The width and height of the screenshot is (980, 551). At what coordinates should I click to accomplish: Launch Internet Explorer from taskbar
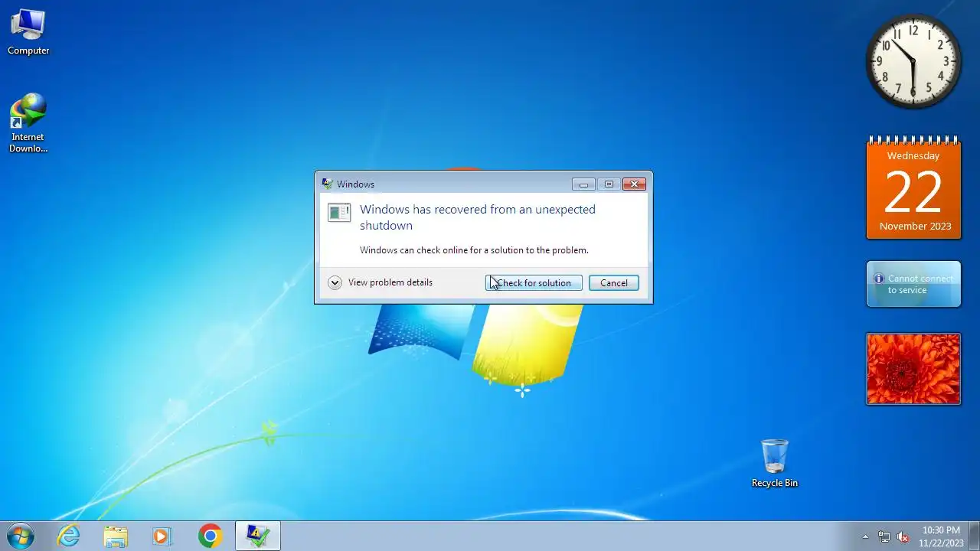click(x=69, y=536)
